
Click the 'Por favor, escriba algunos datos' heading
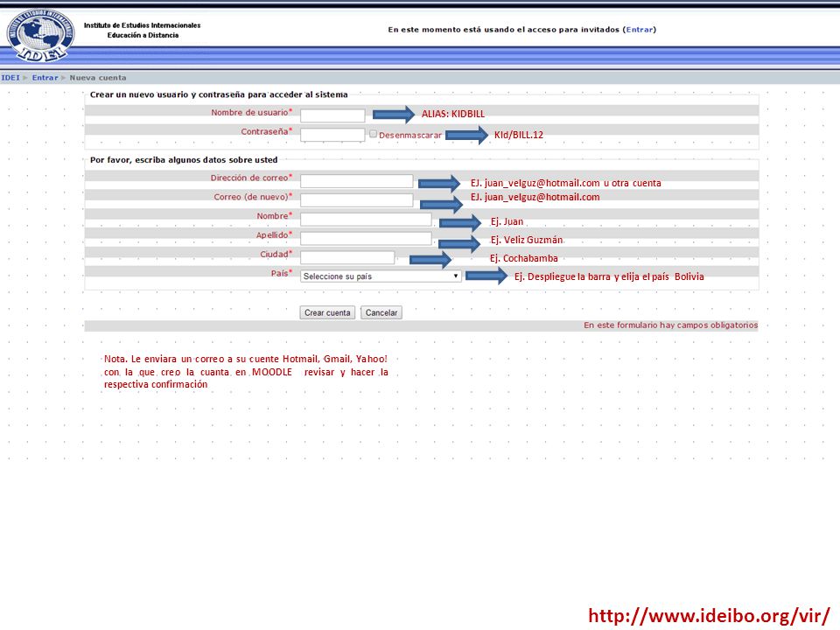pyautogui.click(x=184, y=159)
